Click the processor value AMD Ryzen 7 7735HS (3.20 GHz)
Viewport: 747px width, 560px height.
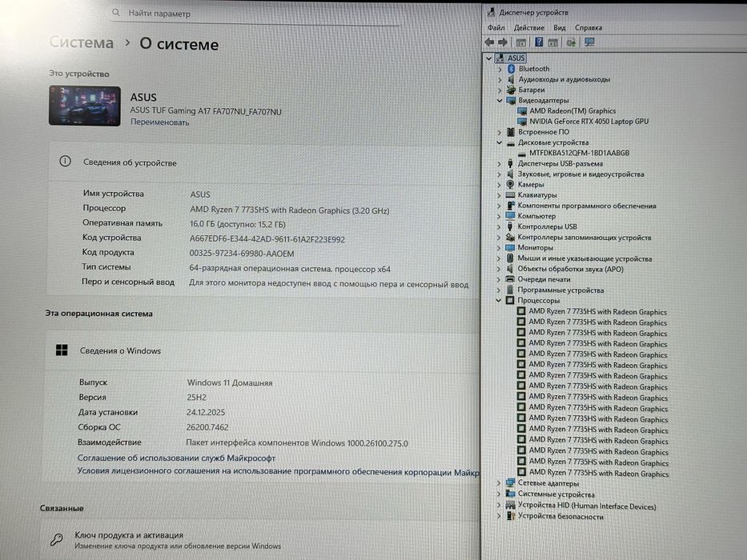[289, 210]
